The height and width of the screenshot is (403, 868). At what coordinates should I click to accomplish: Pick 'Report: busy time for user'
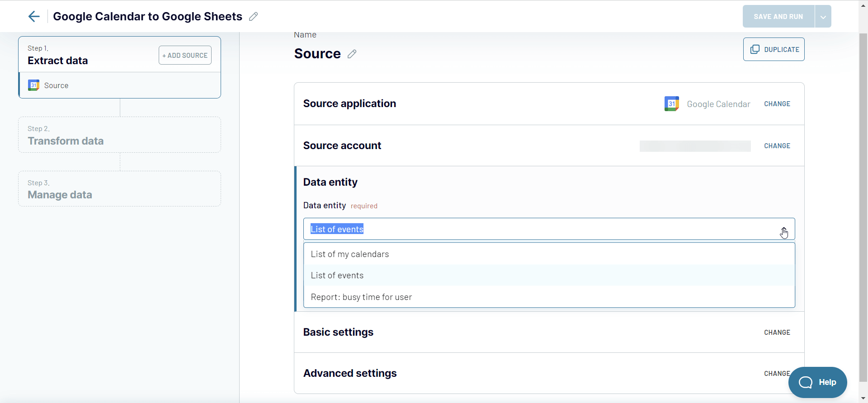pos(361,297)
